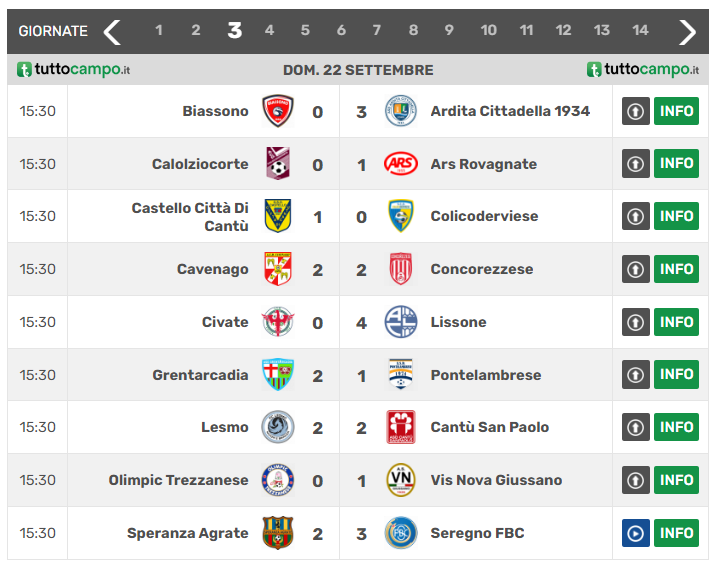Open Olimpic Trezzanese team page
Viewport: 720px width, 562px height.
click(178, 480)
